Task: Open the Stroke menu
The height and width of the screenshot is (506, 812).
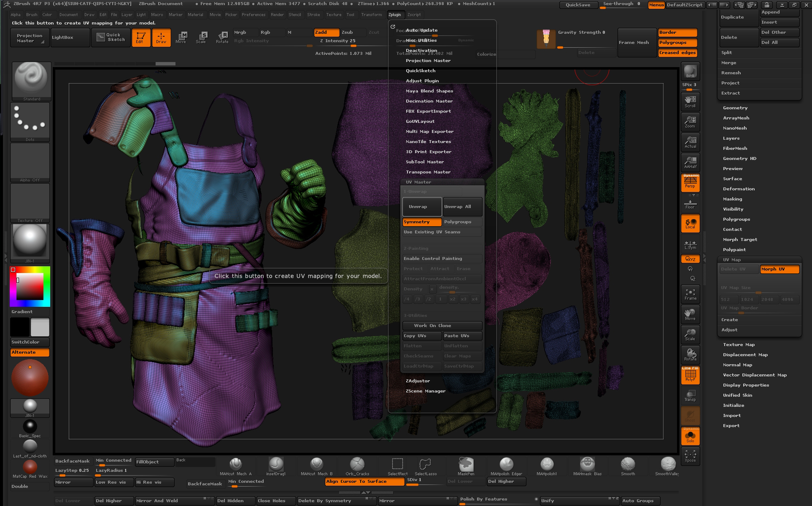Action: point(313,15)
